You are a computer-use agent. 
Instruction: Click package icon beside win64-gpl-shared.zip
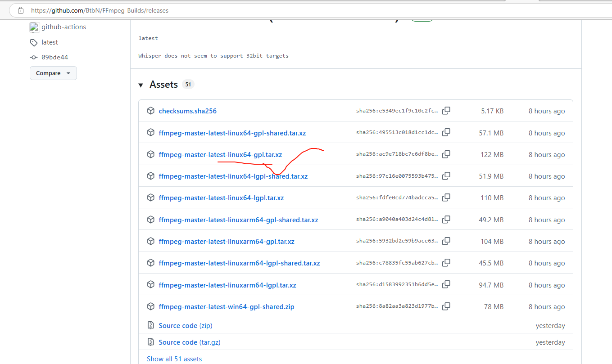coord(151,306)
